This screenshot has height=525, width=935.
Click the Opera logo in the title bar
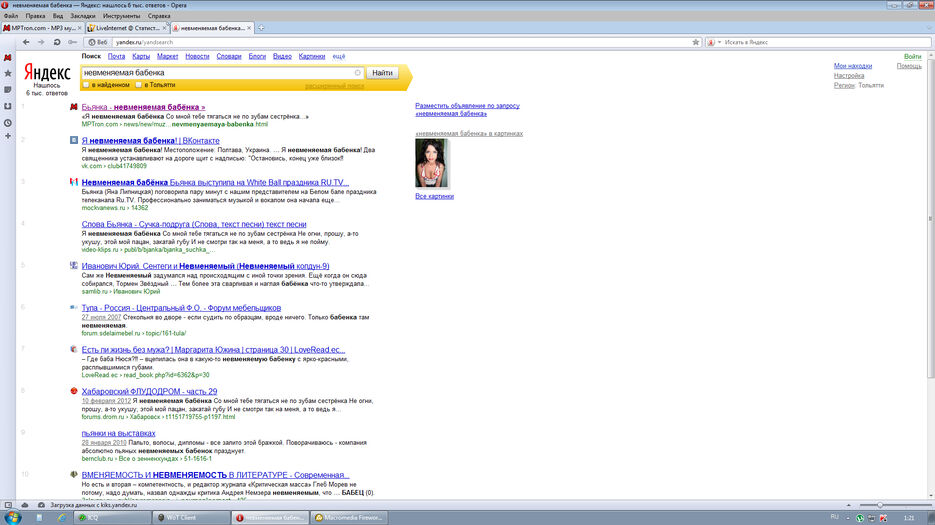pyautogui.click(x=5, y=5)
